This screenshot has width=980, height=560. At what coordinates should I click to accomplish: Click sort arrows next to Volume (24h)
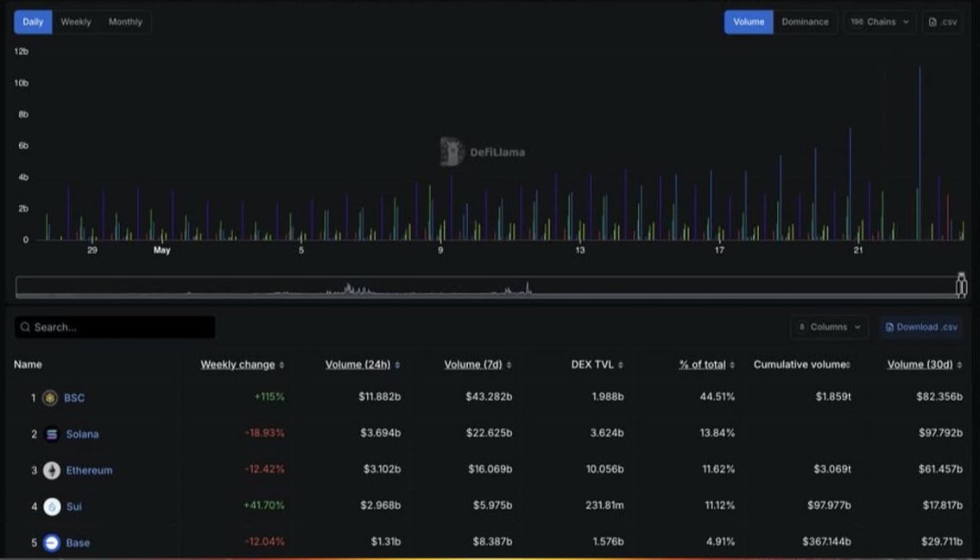coord(397,365)
